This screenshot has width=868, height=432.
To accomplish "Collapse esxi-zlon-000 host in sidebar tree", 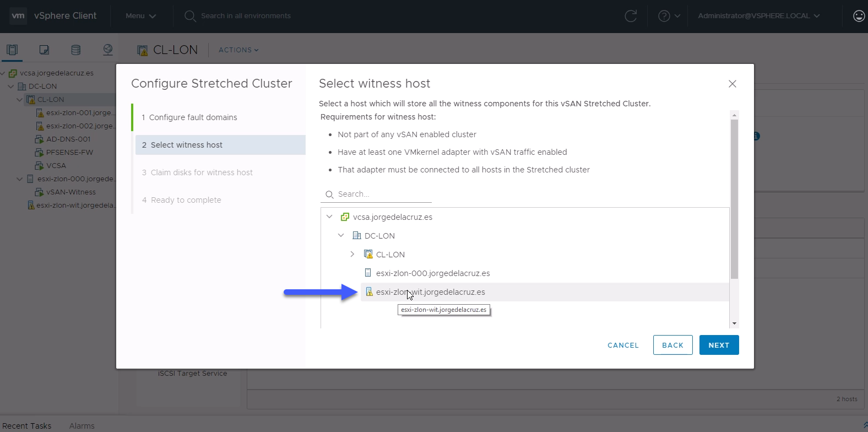I will pyautogui.click(x=20, y=179).
